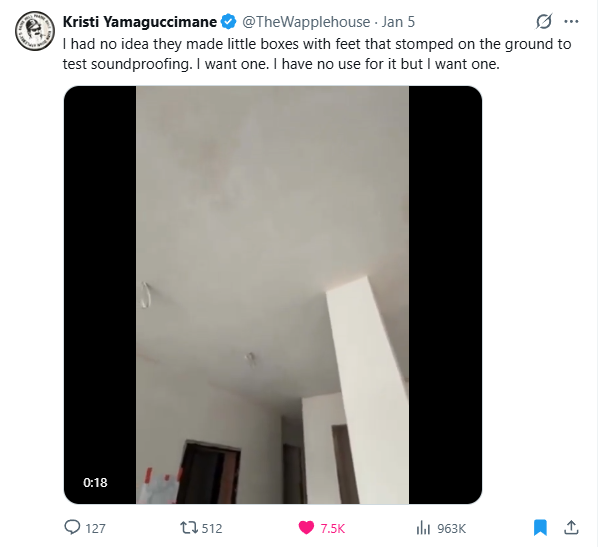The height and width of the screenshot is (547, 601).
Task: Share the post using upload arrow icon
Action: [x=571, y=528]
